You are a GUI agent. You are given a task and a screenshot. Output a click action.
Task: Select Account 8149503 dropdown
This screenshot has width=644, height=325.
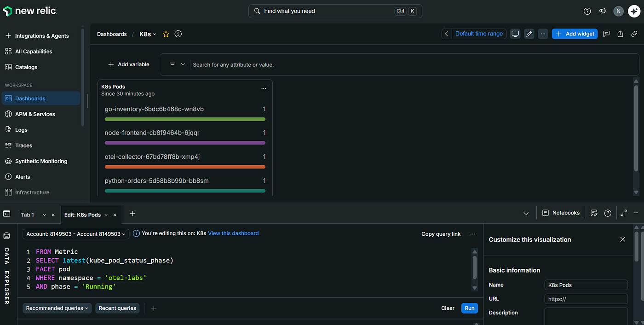point(76,234)
